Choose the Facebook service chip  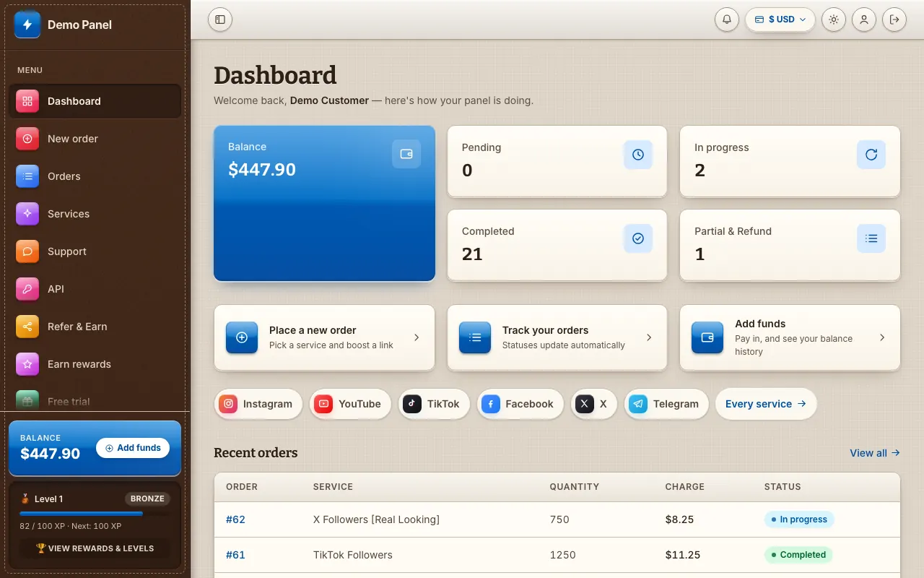point(520,404)
